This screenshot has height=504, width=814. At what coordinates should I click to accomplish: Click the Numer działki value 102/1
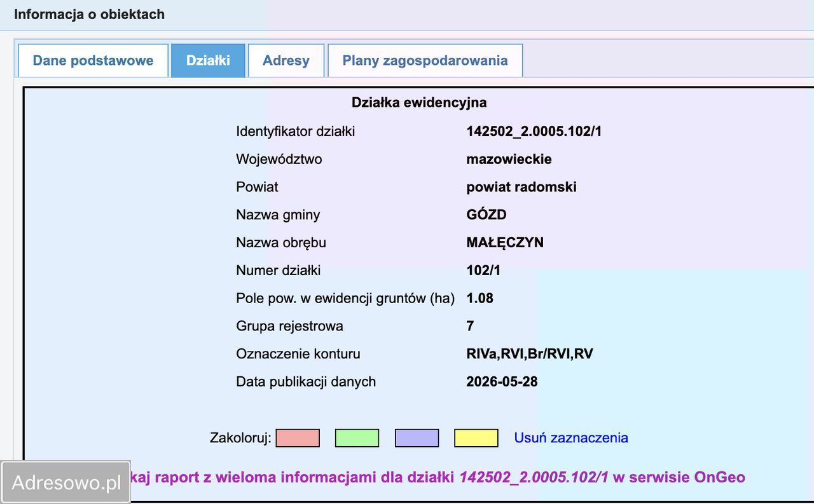click(x=483, y=271)
